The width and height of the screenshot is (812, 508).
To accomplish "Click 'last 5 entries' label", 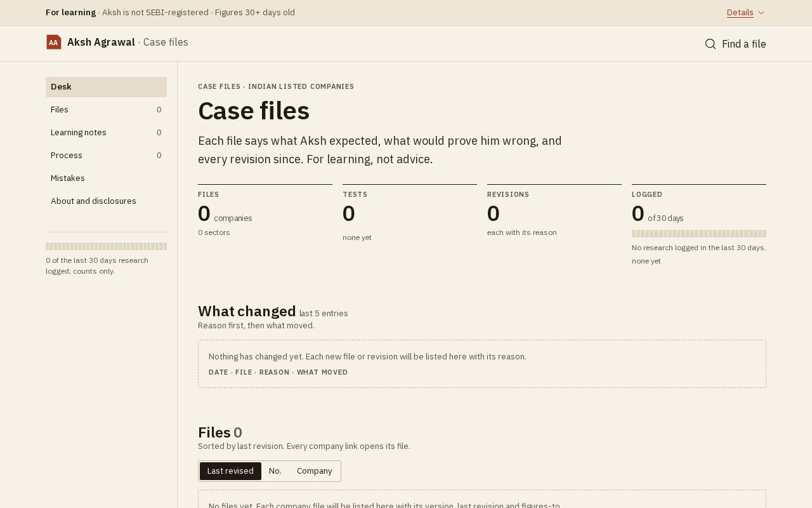I will [x=324, y=314].
